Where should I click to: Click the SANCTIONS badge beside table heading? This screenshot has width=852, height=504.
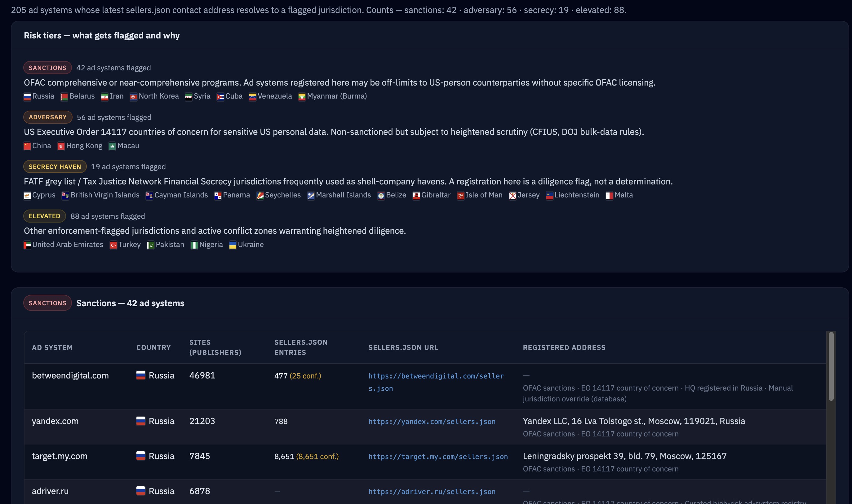[x=47, y=303]
